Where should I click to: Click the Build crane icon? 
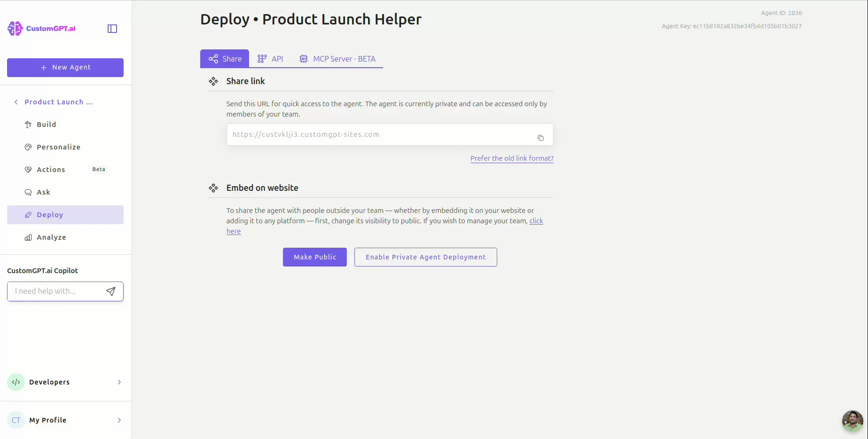coord(28,125)
